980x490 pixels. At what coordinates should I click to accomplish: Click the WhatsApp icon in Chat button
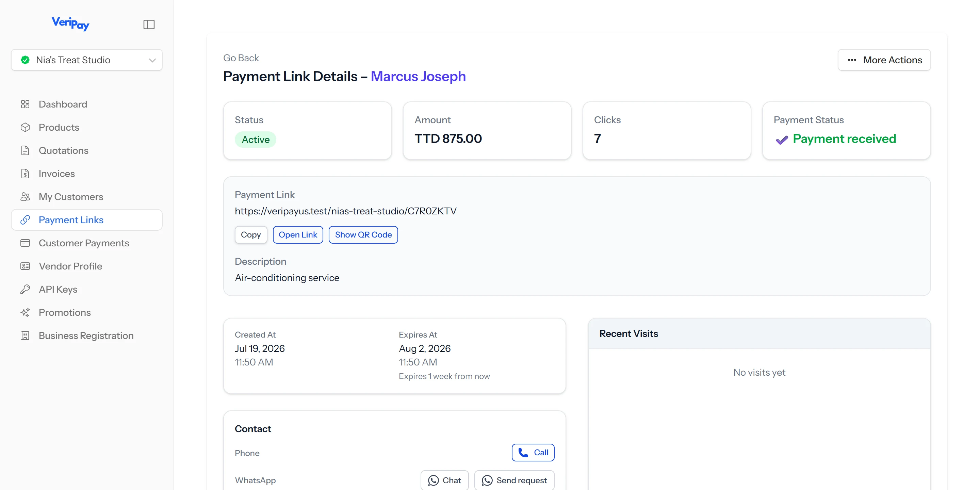pos(433,480)
